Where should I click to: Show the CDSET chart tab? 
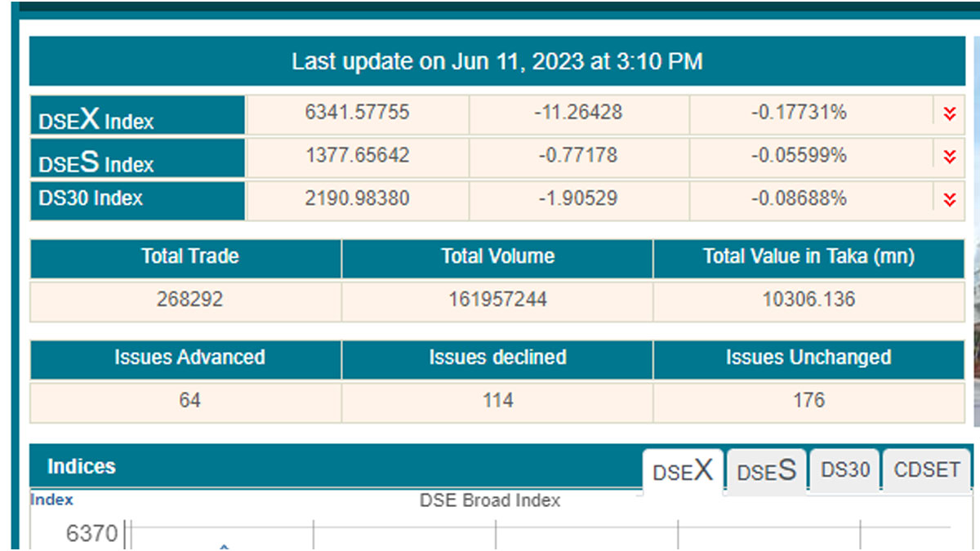click(x=927, y=470)
